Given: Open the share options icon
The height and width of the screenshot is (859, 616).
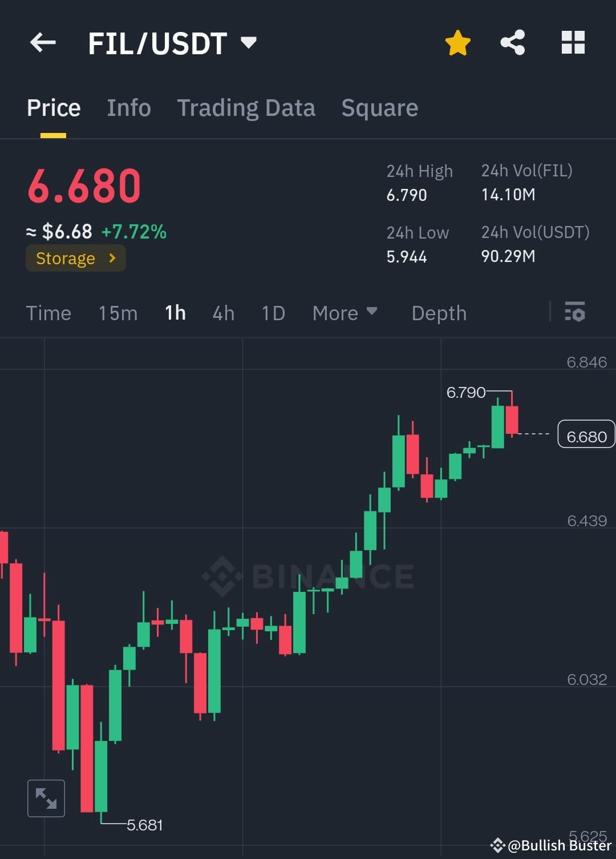Looking at the screenshot, I should (x=512, y=42).
